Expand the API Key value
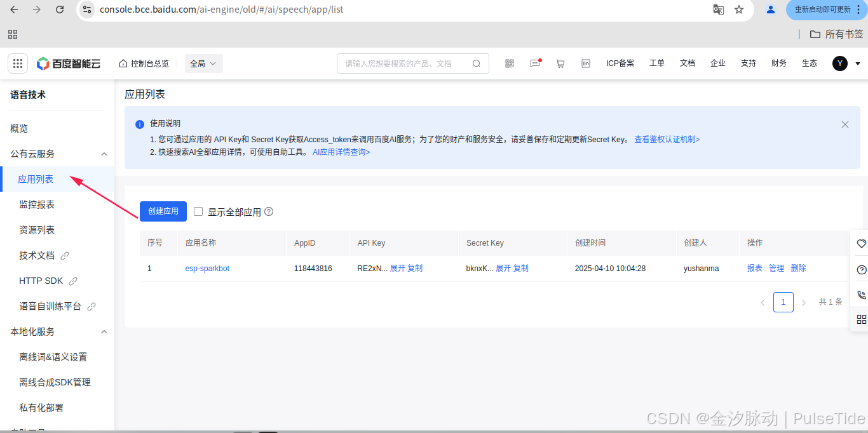Viewport: 868px width, 433px height. pos(397,269)
